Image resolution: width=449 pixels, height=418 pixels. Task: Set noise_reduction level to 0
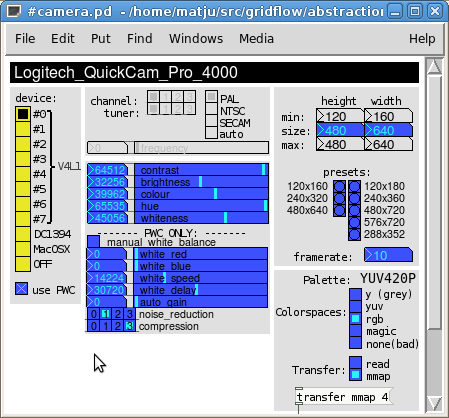coord(94,314)
